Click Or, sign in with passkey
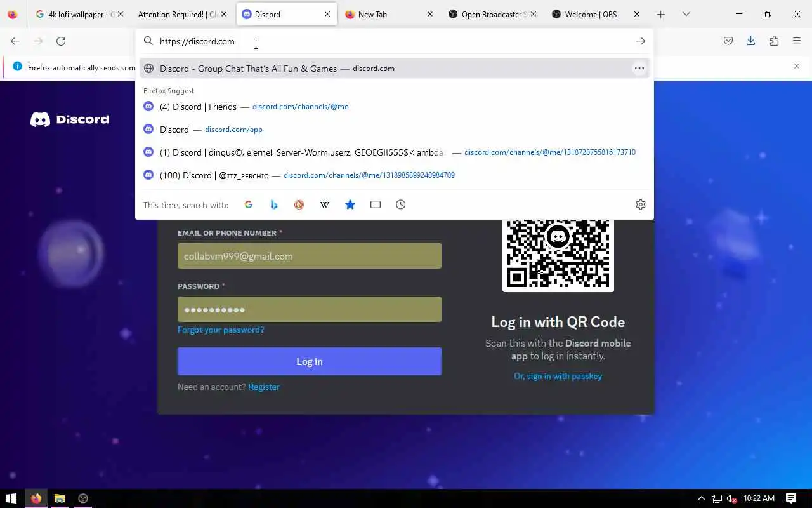 [x=558, y=376]
